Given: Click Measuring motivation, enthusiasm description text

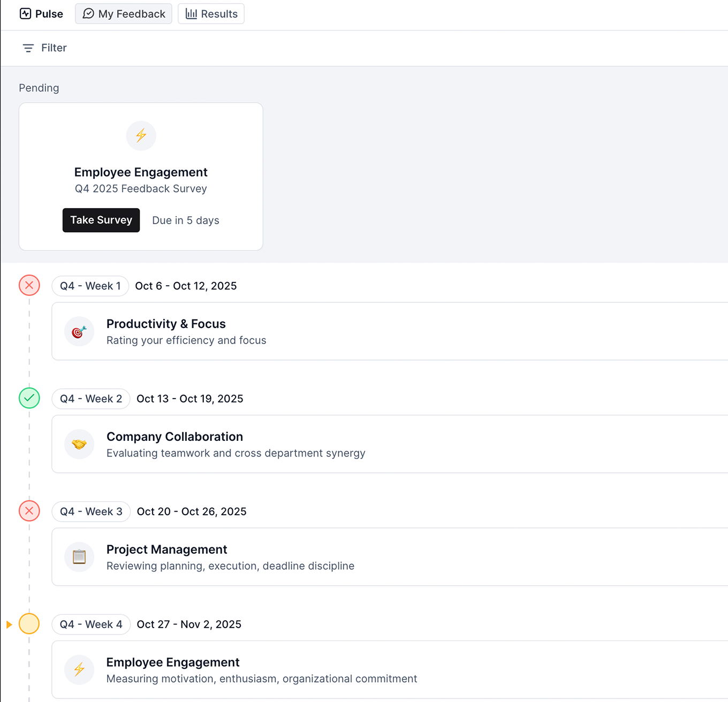Looking at the screenshot, I should click(x=262, y=679).
